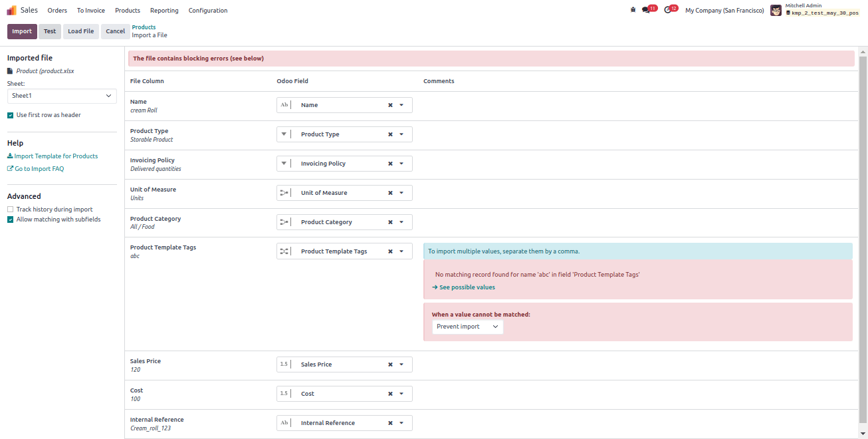The width and height of the screenshot is (868, 439).
Task: Open the debug bug icon menu
Action: click(x=633, y=10)
